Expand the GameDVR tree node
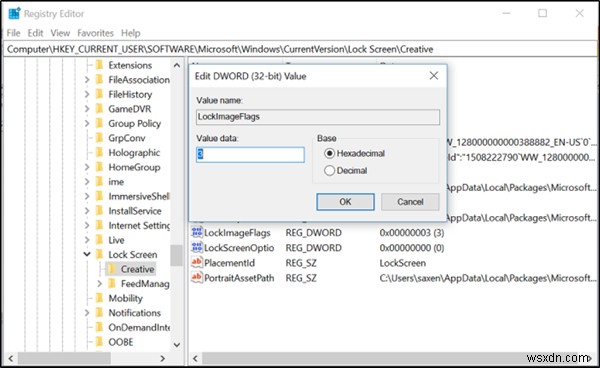This screenshot has height=368, width=600. [87, 109]
